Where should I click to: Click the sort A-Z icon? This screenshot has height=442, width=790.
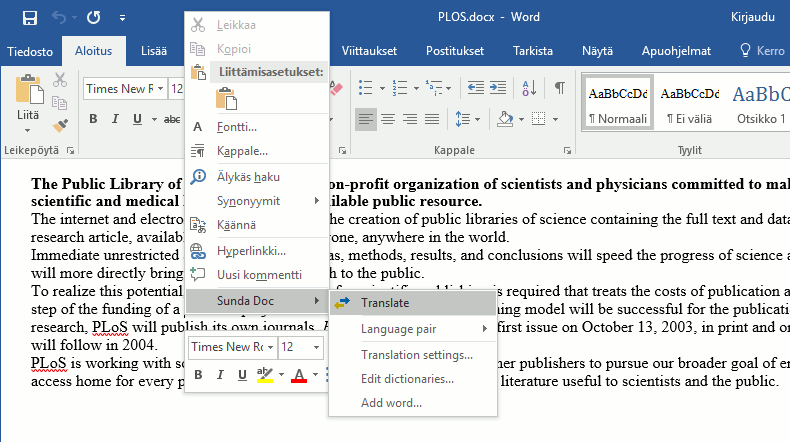click(x=529, y=88)
